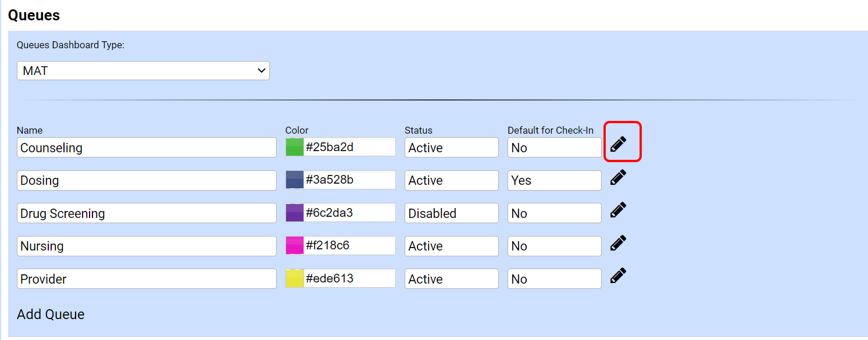This screenshot has height=340, width=868.
Task: Click Add Queue
Action: pyautogui.click(x=51, y=314)
